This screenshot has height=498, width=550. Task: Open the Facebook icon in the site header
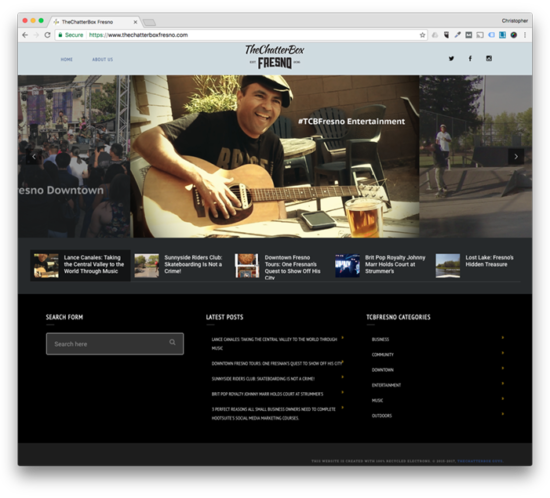[x=470, y=59]
